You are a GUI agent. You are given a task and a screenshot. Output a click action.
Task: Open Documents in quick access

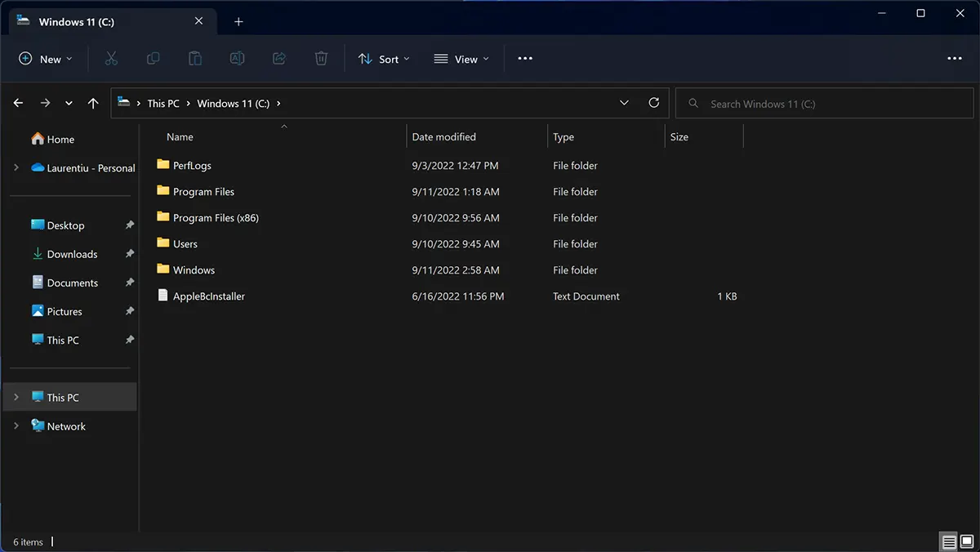coord(65,283)
